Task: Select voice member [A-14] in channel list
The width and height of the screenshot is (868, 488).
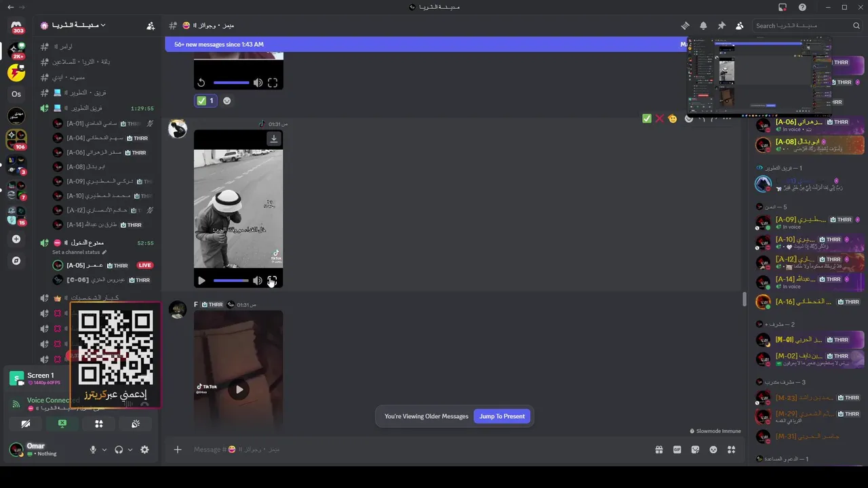Action: [103, 225]
